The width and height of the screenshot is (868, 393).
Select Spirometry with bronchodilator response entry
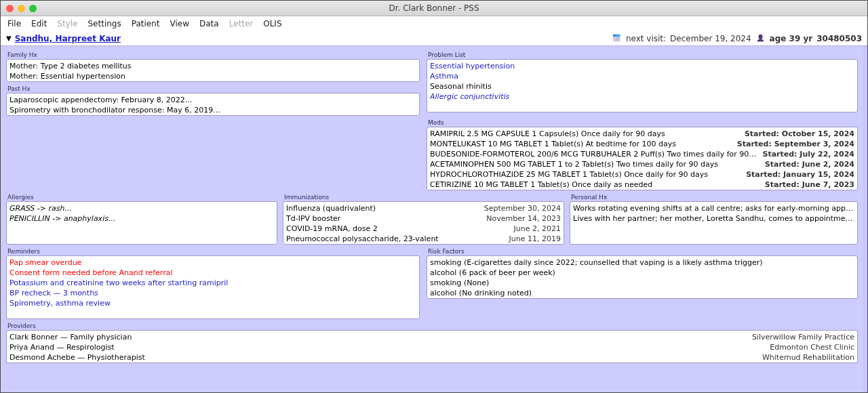pyautogui.click(x=213, y=110)
